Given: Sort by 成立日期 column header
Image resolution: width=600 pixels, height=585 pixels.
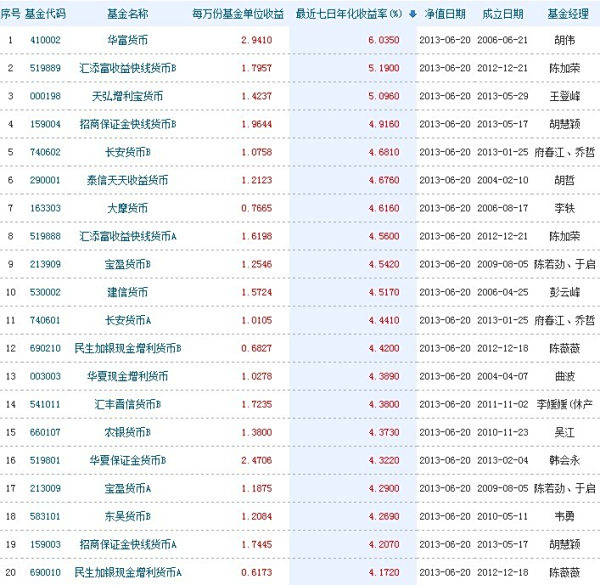Looking at the screenshot, I should point(503,14).
